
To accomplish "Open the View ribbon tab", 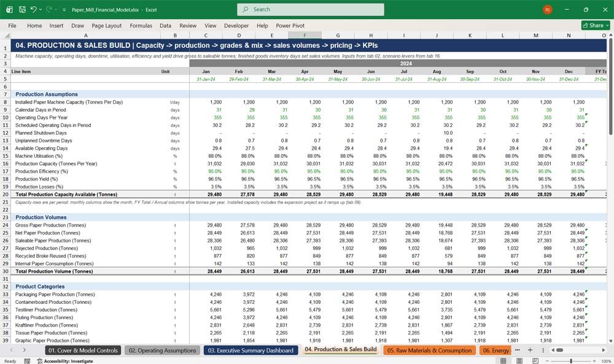I will [210, 25].
